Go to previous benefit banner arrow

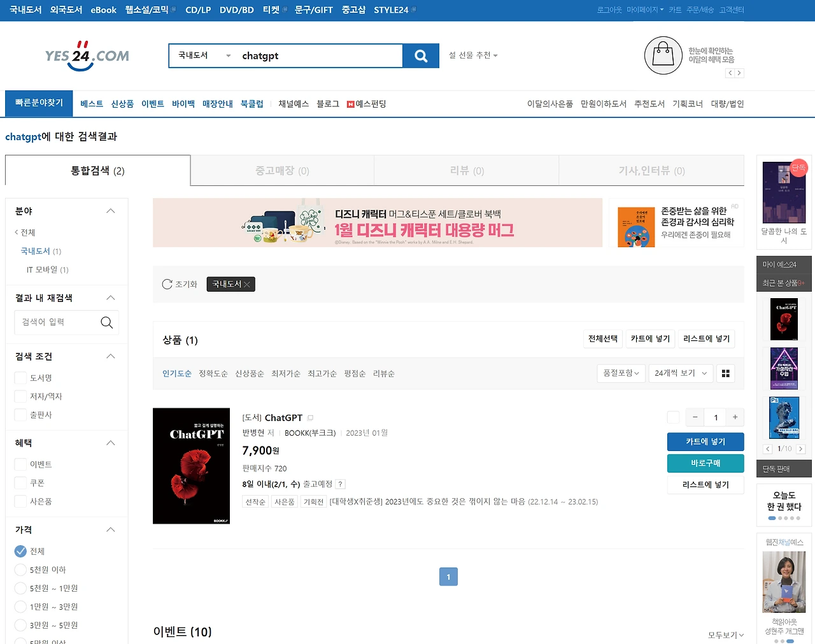730,73
